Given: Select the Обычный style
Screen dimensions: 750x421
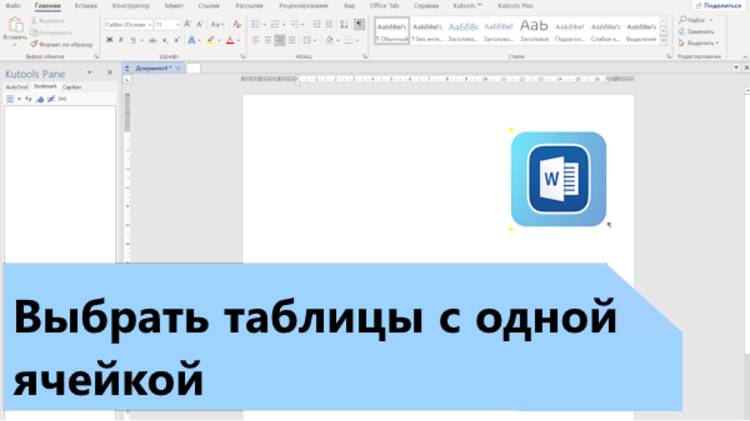Looking at the screenshot, I should (x=392, y=31).
